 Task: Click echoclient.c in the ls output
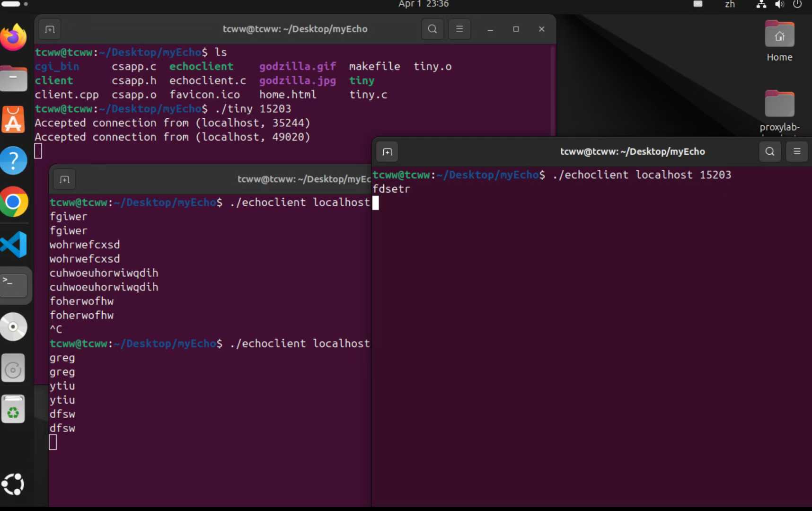(x=208, y=80)
